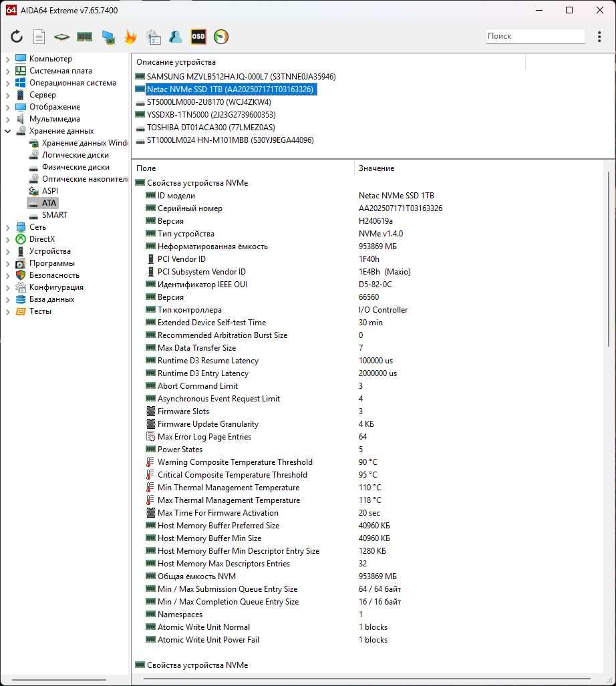
Task: Expand the Сеть tree node
Action: pos(7,227)
